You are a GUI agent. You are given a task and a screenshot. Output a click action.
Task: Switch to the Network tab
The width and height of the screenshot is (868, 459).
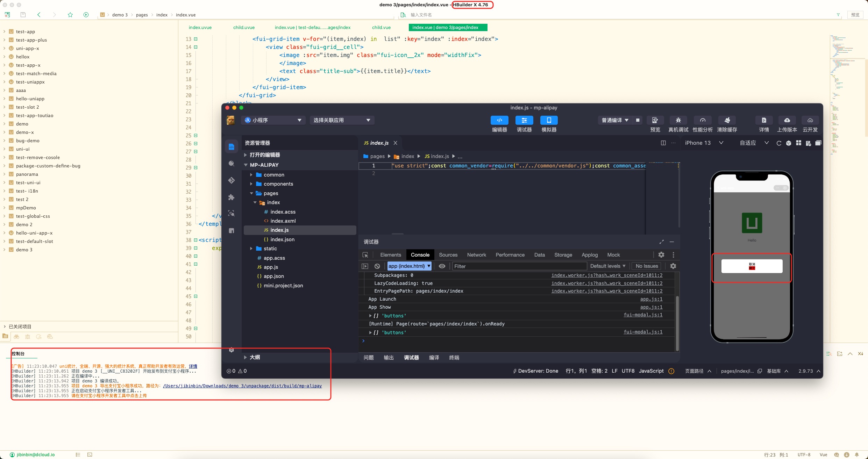point(476,255)
